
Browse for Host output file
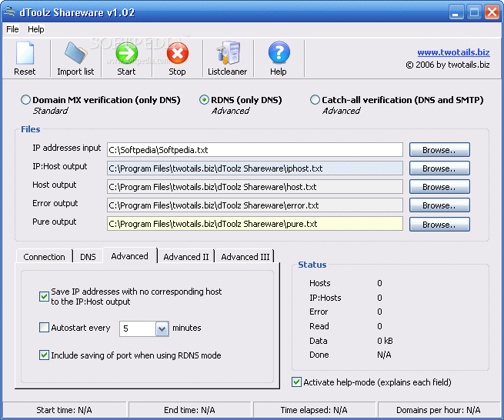(x=439, y=187)
